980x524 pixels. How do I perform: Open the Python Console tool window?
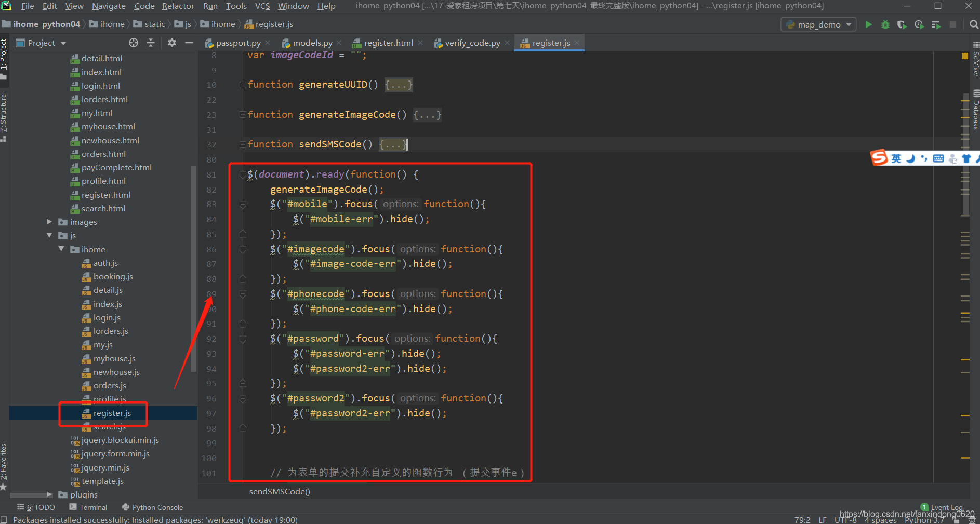pos(152,507)
